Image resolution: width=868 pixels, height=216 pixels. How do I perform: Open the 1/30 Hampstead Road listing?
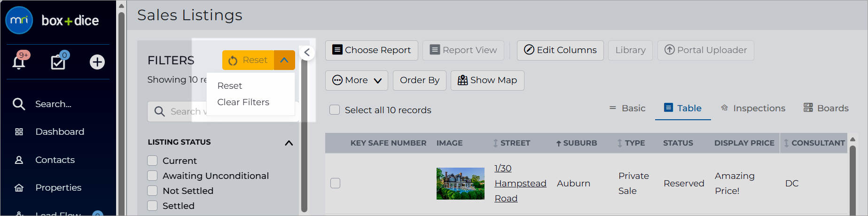pyautogui.click(x=520, y=183)
